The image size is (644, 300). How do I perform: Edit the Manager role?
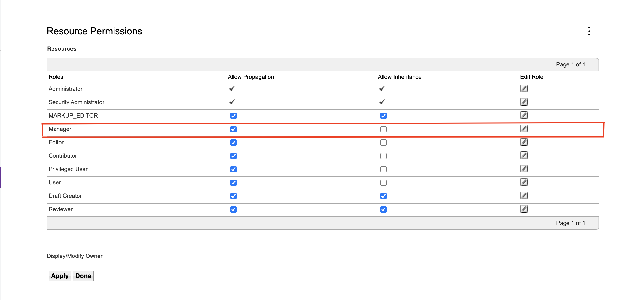click(x=524, y=129)
